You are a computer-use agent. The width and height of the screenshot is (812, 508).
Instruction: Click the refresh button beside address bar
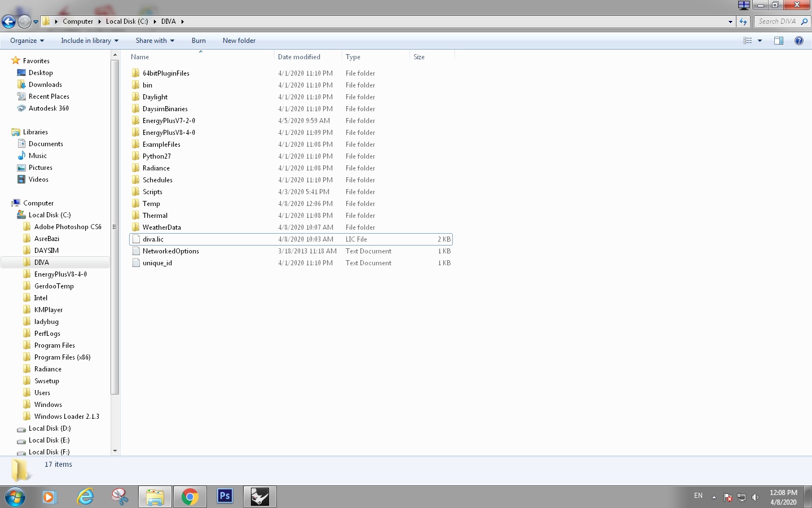743,21
